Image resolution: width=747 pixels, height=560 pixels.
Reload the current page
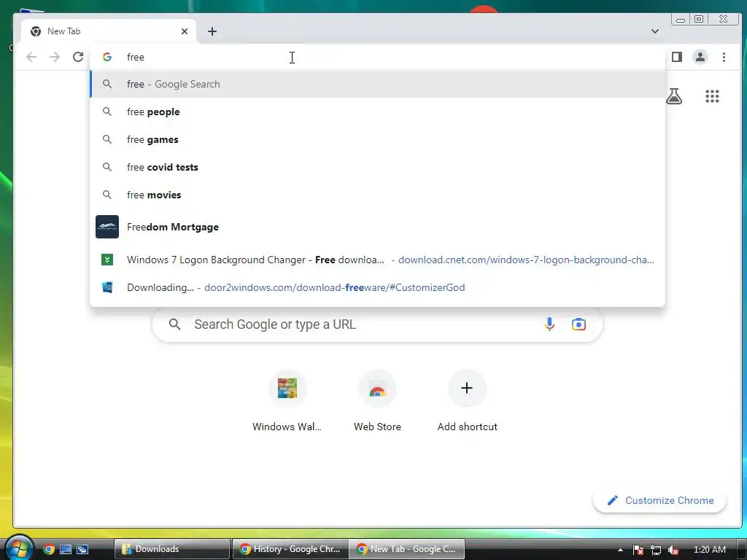[x=78, y=57]
